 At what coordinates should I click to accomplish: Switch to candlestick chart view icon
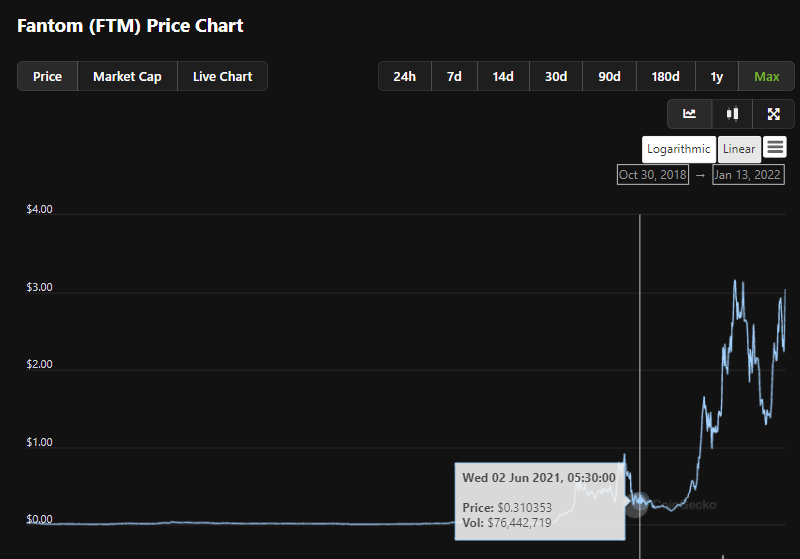732,114
